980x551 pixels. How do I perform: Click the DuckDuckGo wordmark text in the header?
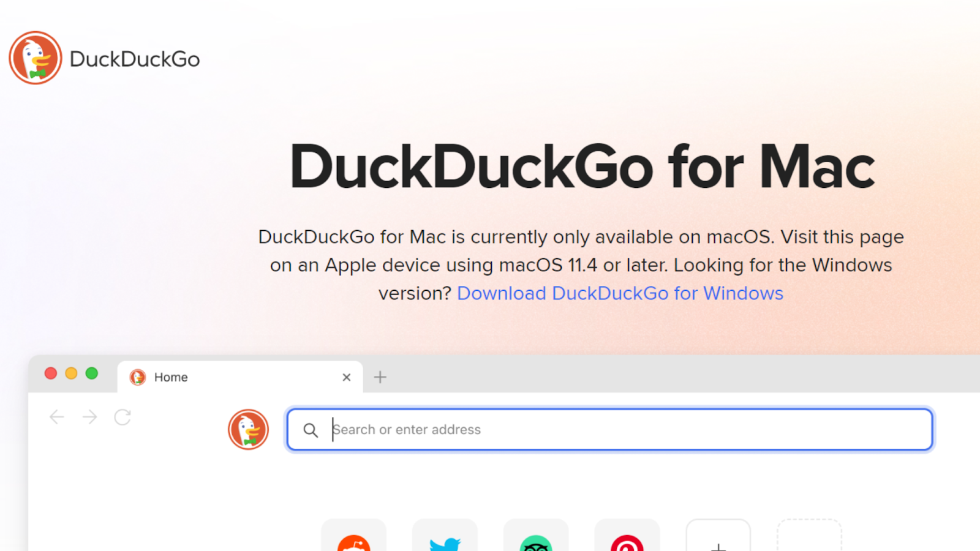135,59
